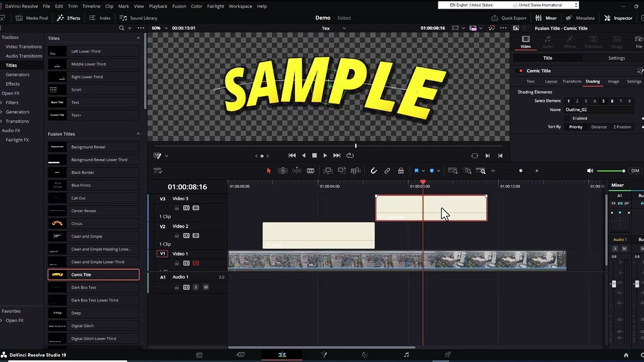Switch to the Layout tab
Image resolution: width=644 pixels, height=362 pixels.
551,81
